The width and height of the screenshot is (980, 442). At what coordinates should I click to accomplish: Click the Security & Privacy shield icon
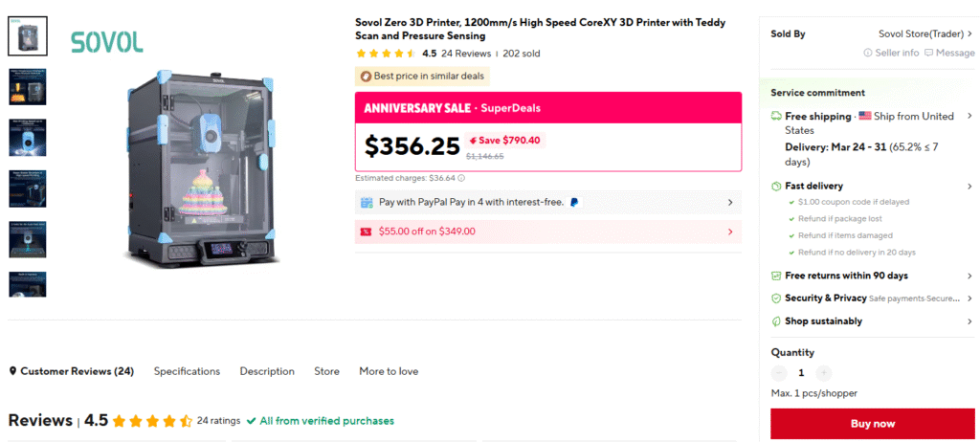pyautogui.click(x=777, y=298)
